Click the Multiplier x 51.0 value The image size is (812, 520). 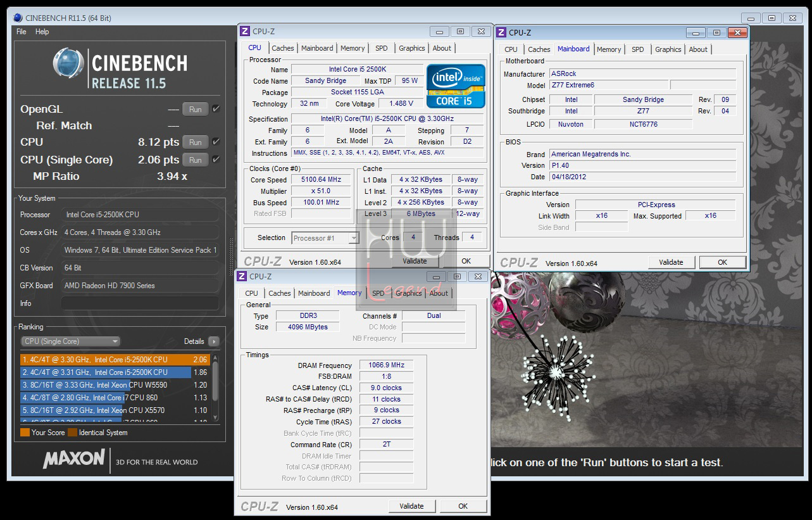coord(321,191)
